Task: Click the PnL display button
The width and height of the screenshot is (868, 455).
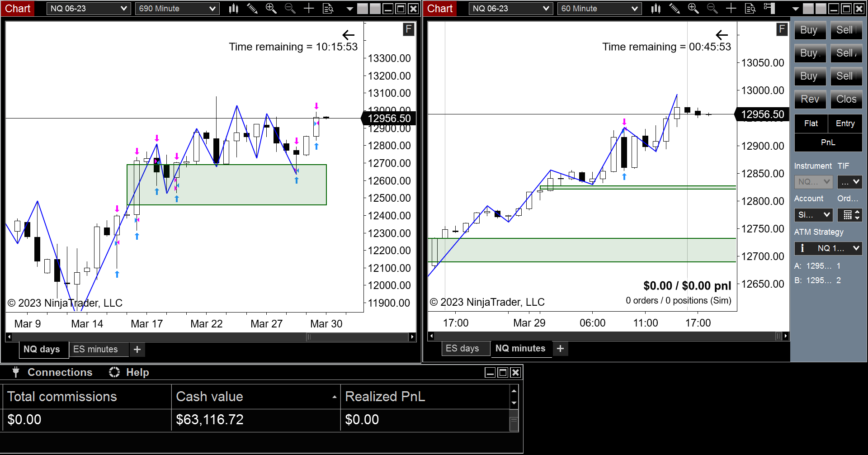Action: pyautogui.click(x=828, y=142)
